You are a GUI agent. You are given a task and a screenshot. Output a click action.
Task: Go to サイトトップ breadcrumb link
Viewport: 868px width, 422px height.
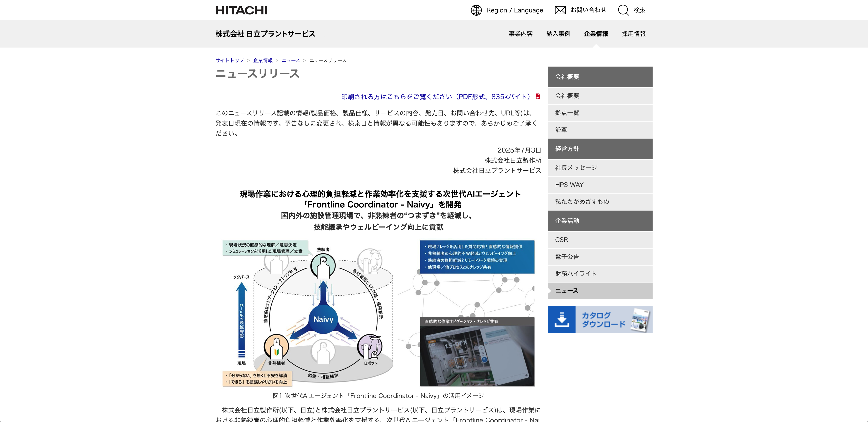(x=230, y=60)
